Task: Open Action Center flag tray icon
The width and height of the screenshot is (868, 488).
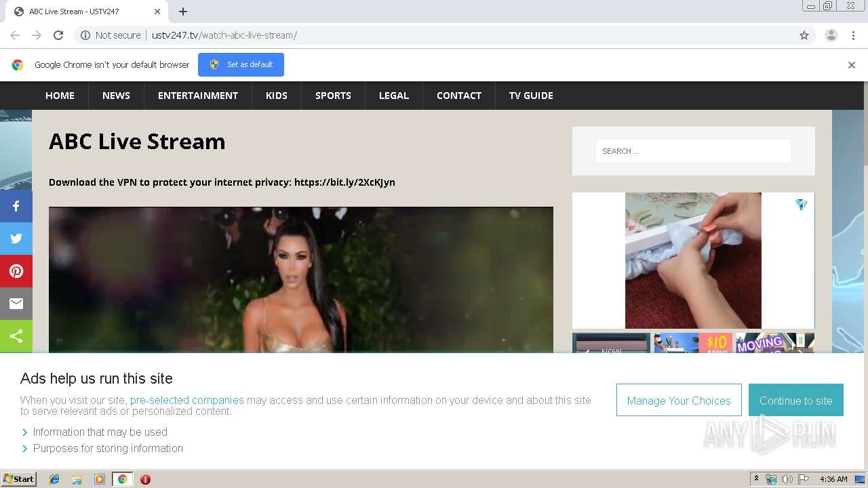Action: [804, 479]
